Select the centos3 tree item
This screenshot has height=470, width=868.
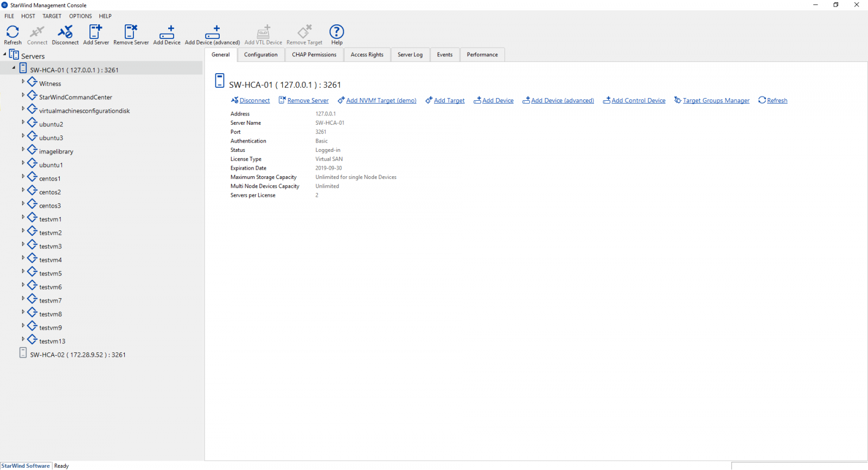tap(50, 206)
